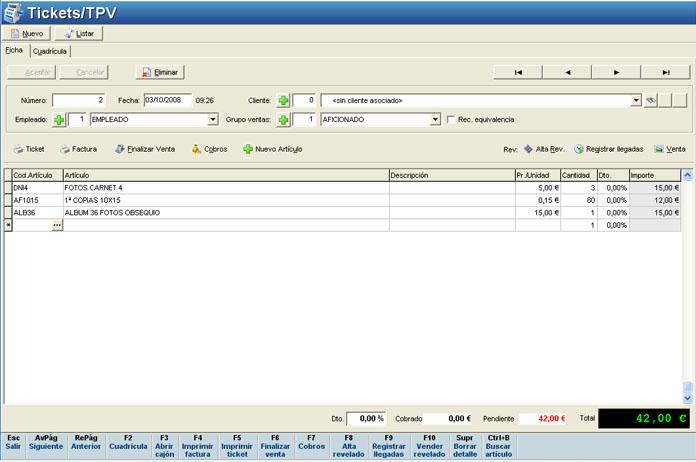This screenshot has width=696, height=462.
Task: Click the F8 Alta revelado shortcut
Action: click(x=348, y=446)
